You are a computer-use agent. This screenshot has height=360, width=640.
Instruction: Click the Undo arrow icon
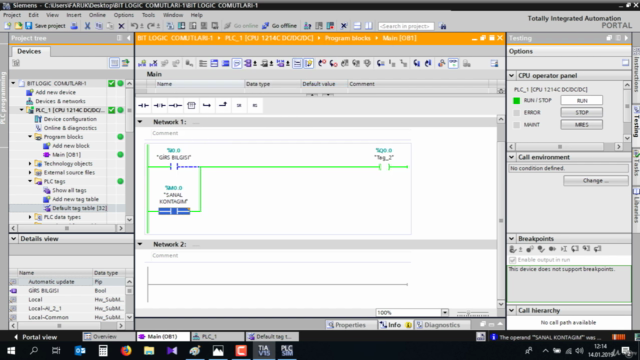(134, 26)
